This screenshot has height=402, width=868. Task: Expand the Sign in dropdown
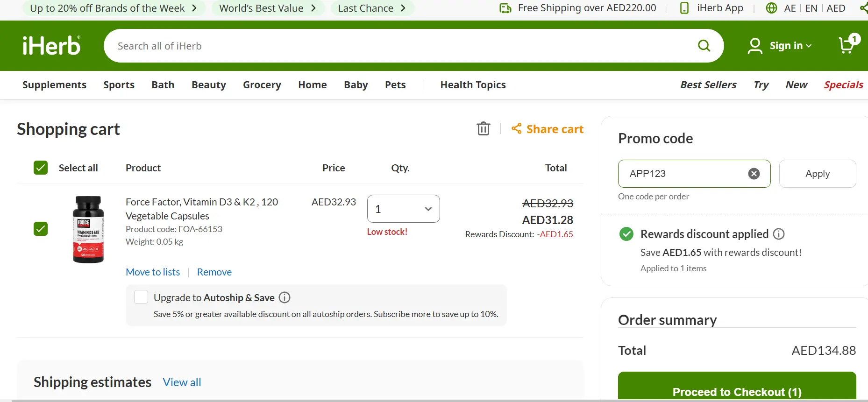click(x=790, y=46)
